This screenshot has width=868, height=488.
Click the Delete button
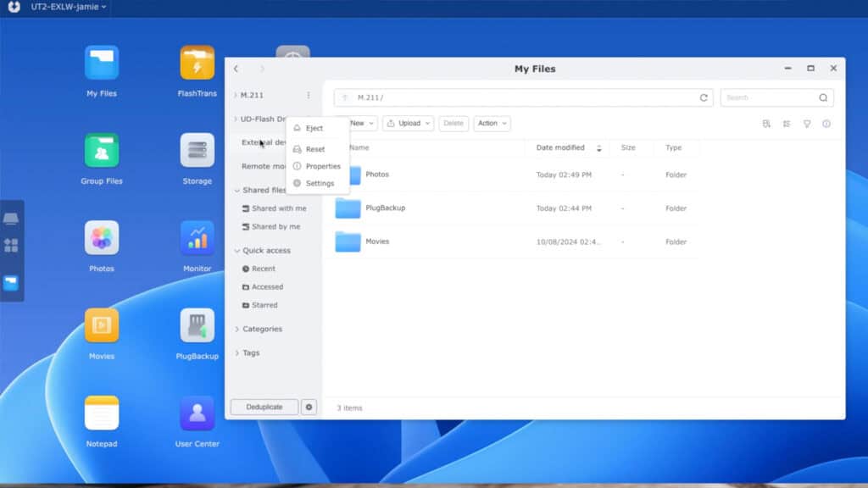pos(453,124)
